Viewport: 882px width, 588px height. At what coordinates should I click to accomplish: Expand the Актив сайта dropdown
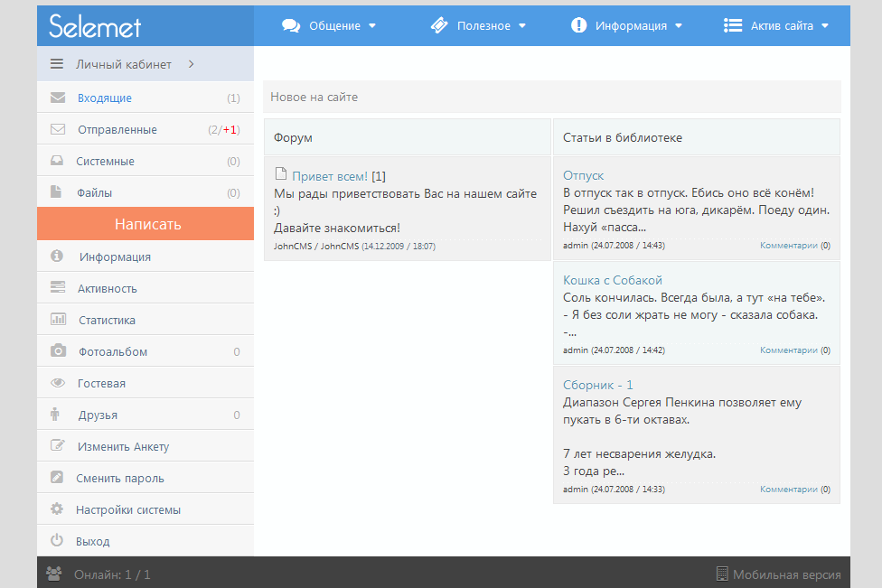point(776,26)
